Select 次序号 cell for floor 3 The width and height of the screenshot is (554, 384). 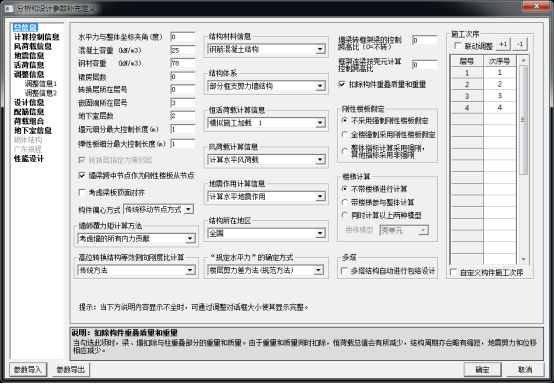pyautogui.click(x=500, y=96)
